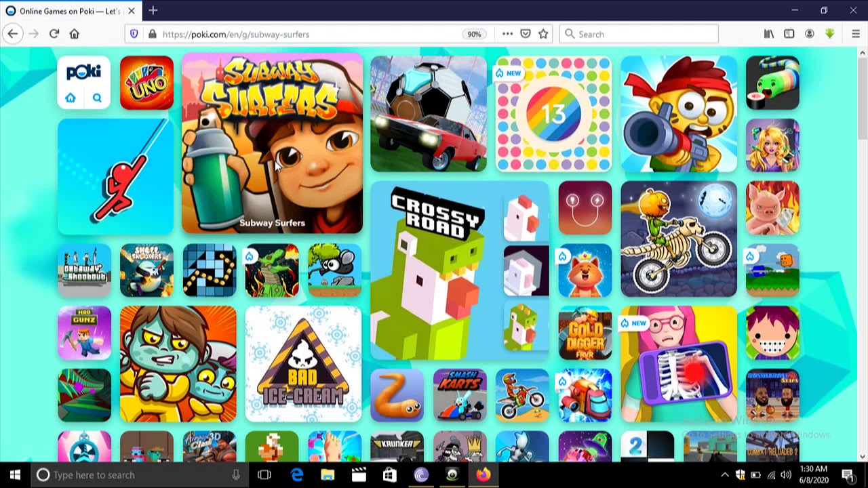868x488 pixels.
Task: Open the pig on fire game thumbnail
Action: coord(772,208)
